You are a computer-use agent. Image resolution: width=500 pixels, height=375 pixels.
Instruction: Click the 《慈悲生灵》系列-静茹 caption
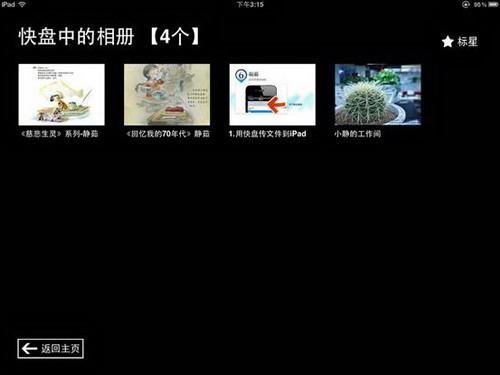(x=59, y=134)
